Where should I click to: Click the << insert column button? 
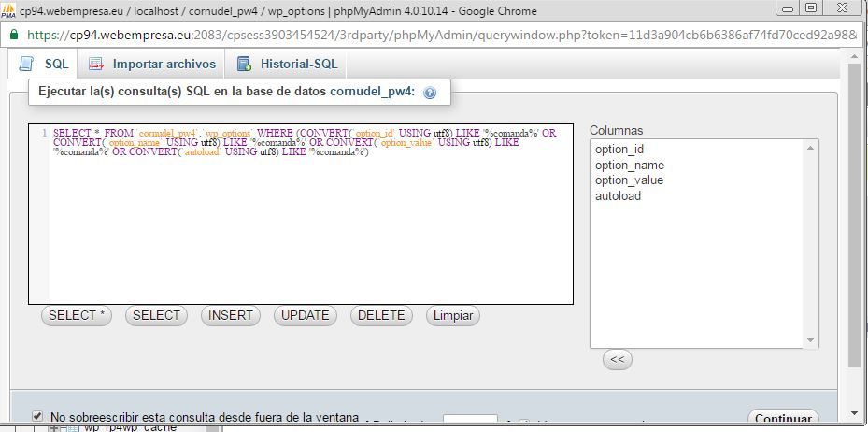click(x=618, y=359)
